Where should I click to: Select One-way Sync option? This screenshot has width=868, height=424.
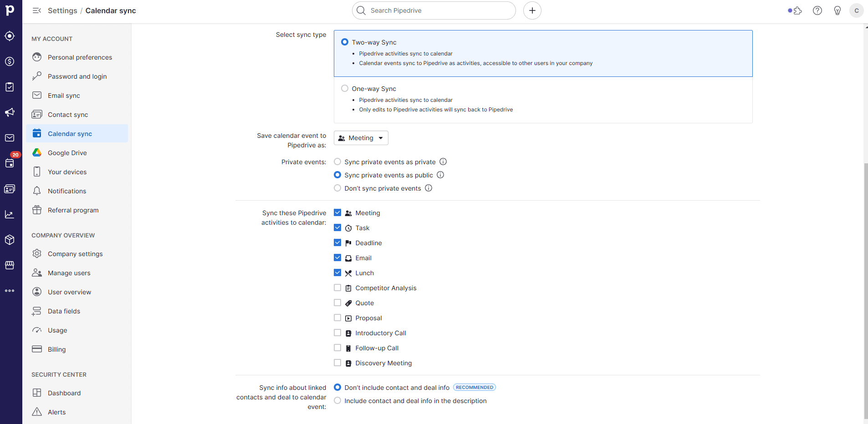[345, 88]
